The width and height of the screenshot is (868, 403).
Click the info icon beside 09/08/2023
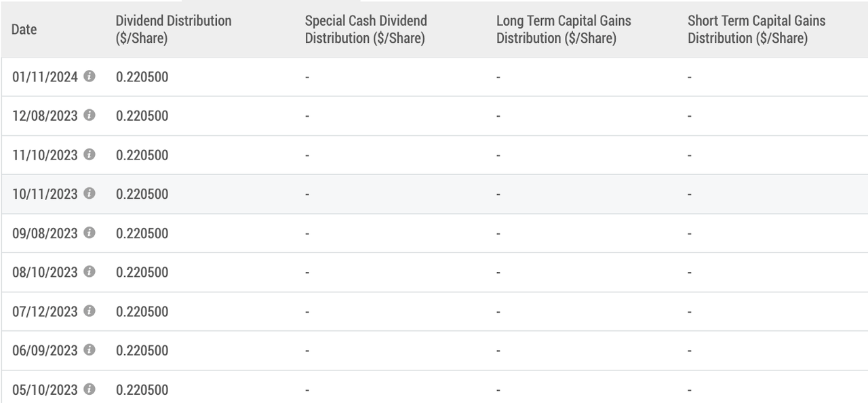pos(90,233)
